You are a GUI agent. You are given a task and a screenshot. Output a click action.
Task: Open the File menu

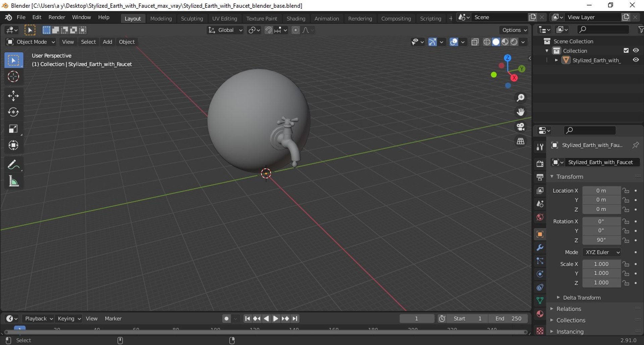[x=21, y=17]
